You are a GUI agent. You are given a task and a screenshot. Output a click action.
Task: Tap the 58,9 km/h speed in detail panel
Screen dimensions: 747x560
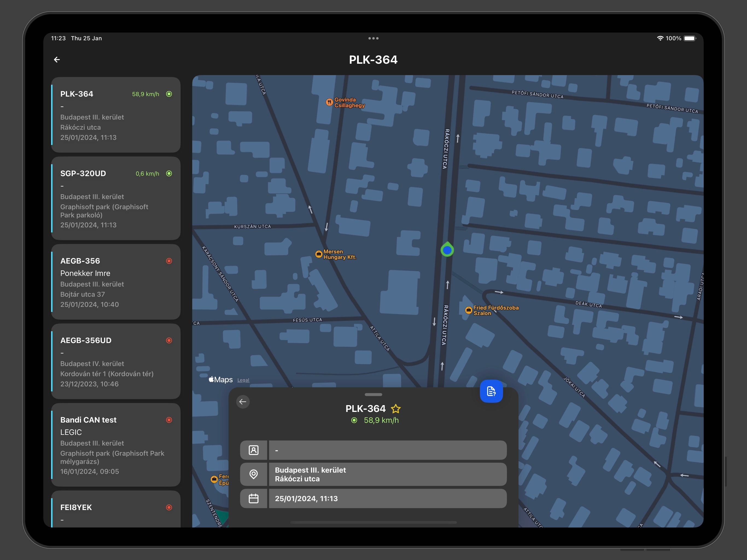coord(381,420)
